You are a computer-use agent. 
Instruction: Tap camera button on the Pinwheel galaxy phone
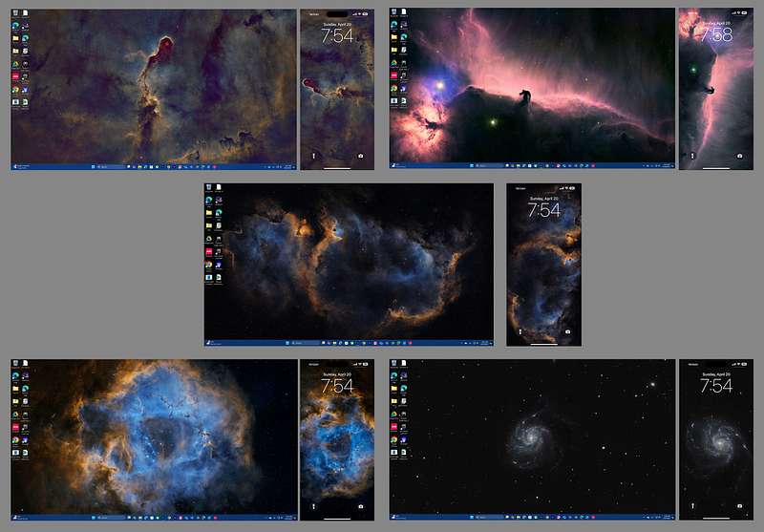pos(739,506)
